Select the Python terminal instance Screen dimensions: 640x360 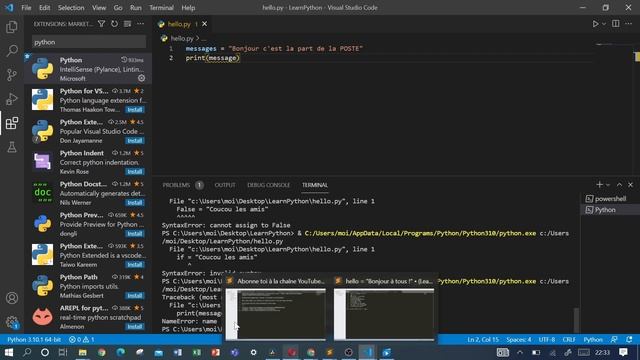610,210
